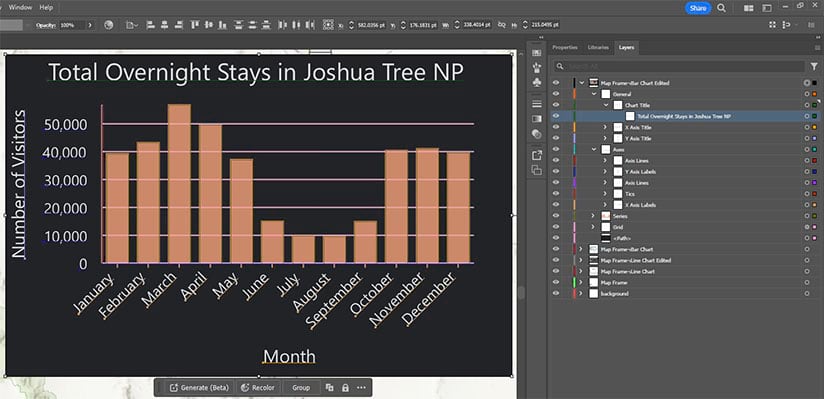The image size is (824, 399).
Task: Click the black selection square of top layer
Action: (x=814, y=83)
